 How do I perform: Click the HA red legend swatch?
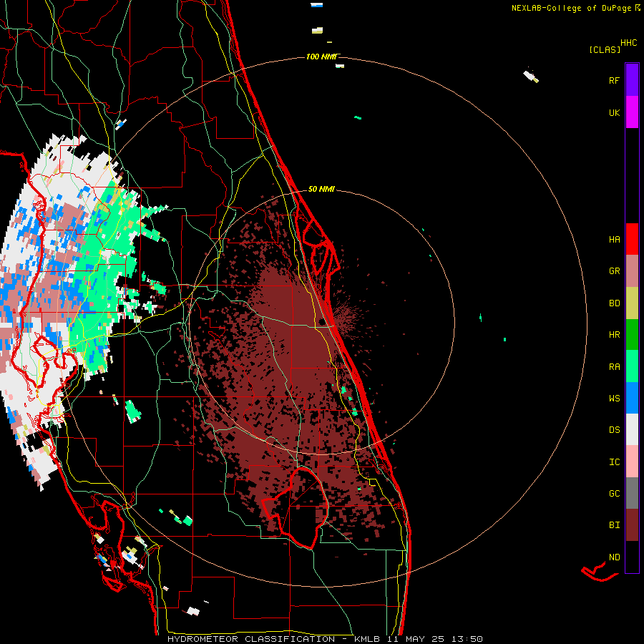[632, 239]
